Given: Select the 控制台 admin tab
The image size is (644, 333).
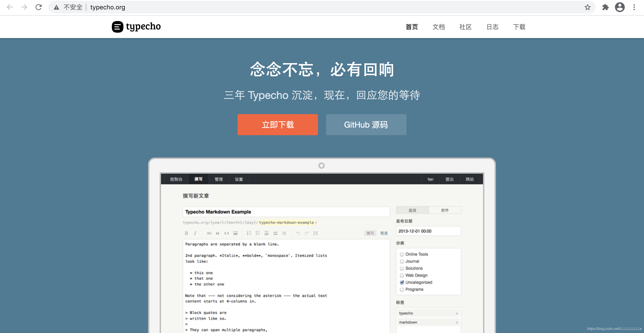Looking at the screenshot, I should point(176,179).
